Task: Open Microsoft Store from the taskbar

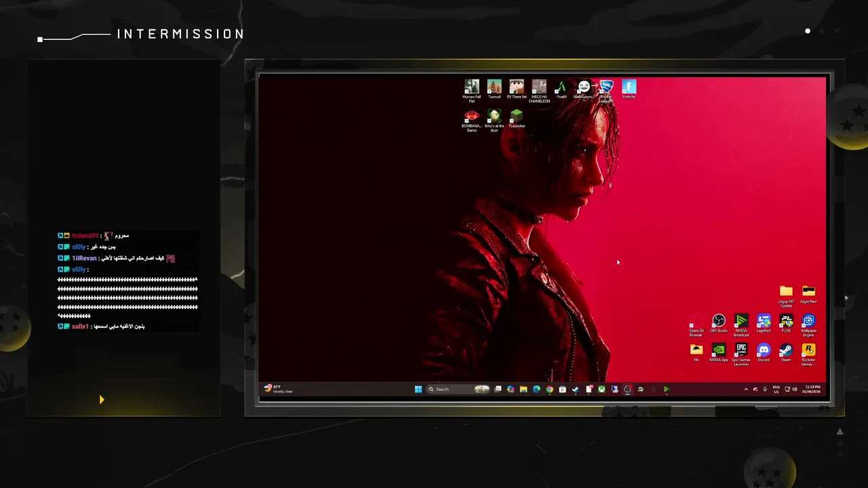Action: pos(562,389)
